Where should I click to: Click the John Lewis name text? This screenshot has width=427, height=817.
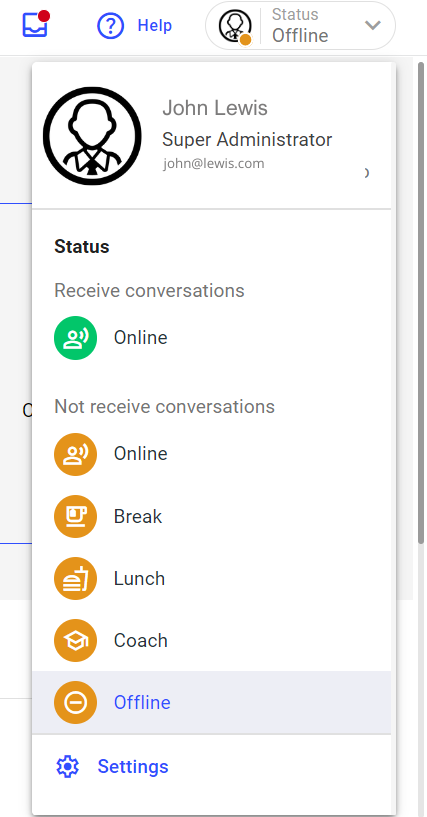(x=215, y=108)
